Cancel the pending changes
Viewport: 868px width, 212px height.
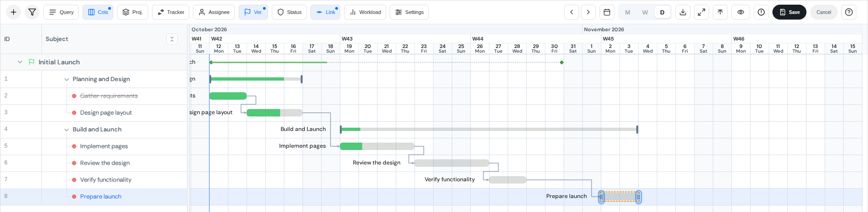point(824,12)
